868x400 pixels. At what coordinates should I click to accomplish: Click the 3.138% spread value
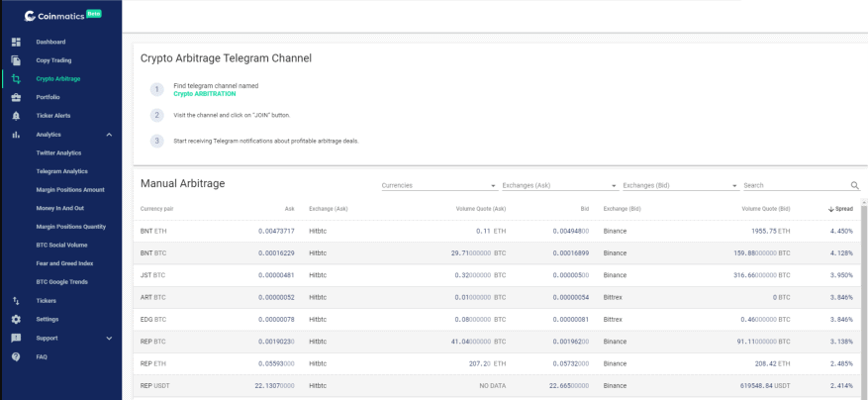[841, 342]
